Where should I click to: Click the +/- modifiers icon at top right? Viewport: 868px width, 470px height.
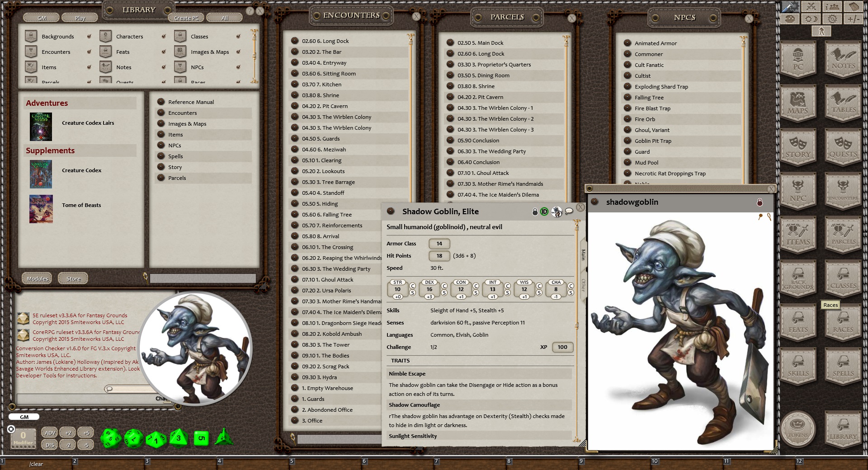click(x=854, y=19)
